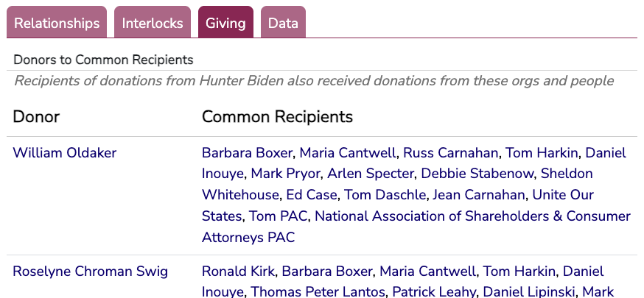This screenshot has height=298, width=644.
Task: Open William Oldaker donor link
Action: pos(65,153)
